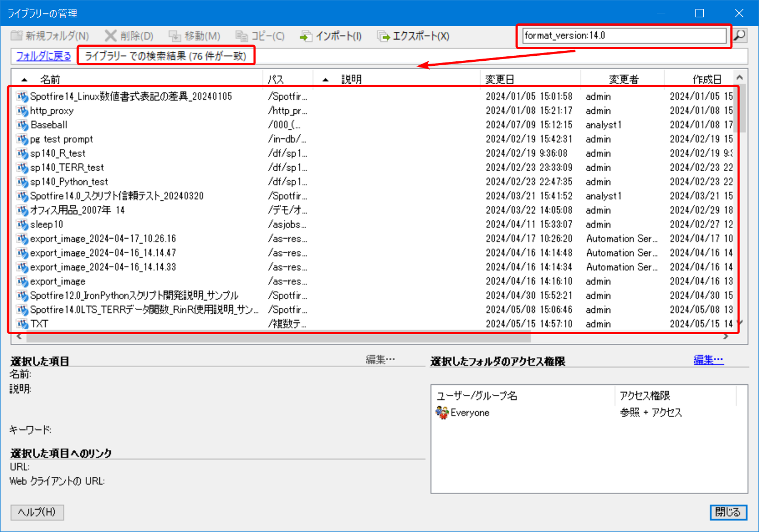Select icon of export_image_2024-04-17_10.26.16
This screenshot has width=759, height=532.
(x=22, y=239)
